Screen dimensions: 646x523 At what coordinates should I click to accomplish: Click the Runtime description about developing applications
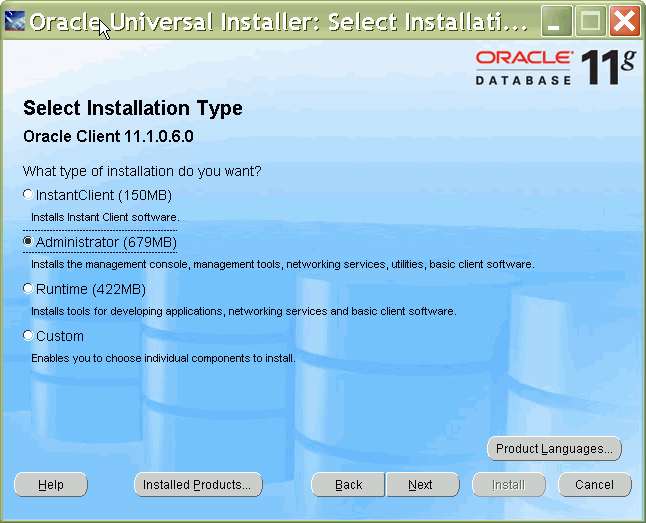point(243,311)
